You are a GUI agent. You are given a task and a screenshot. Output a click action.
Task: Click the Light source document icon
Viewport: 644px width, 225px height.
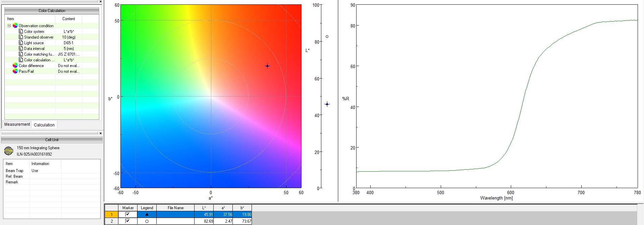[x=21, y=43]
